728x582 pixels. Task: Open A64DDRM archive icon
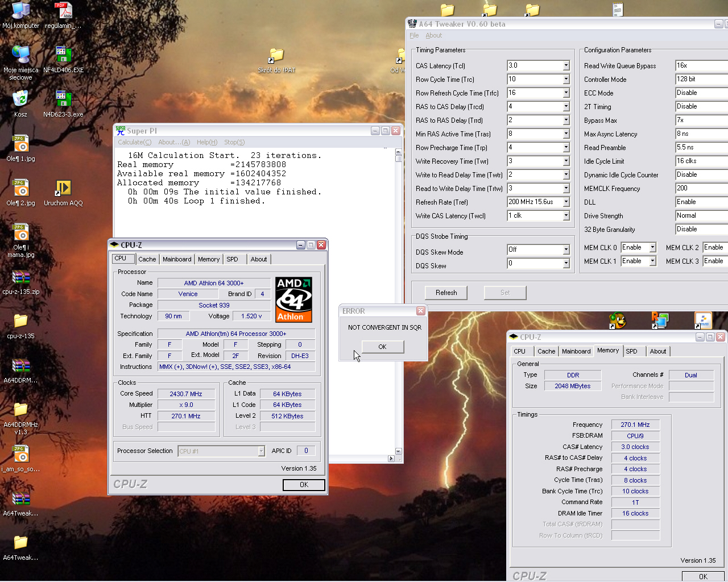click(x=20, y=365)
